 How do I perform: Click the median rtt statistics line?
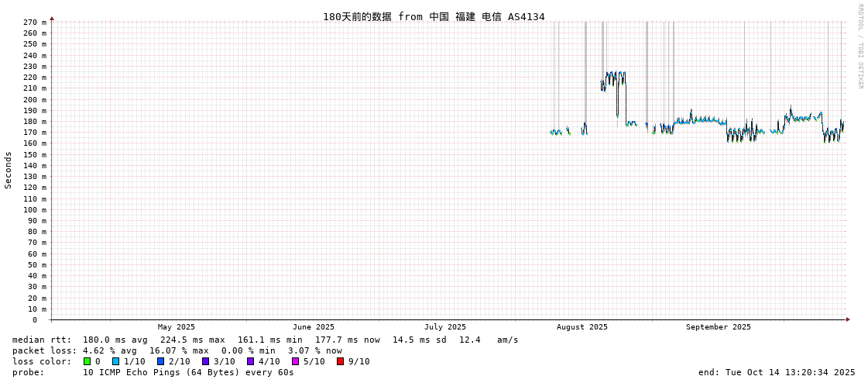point(265,340)
